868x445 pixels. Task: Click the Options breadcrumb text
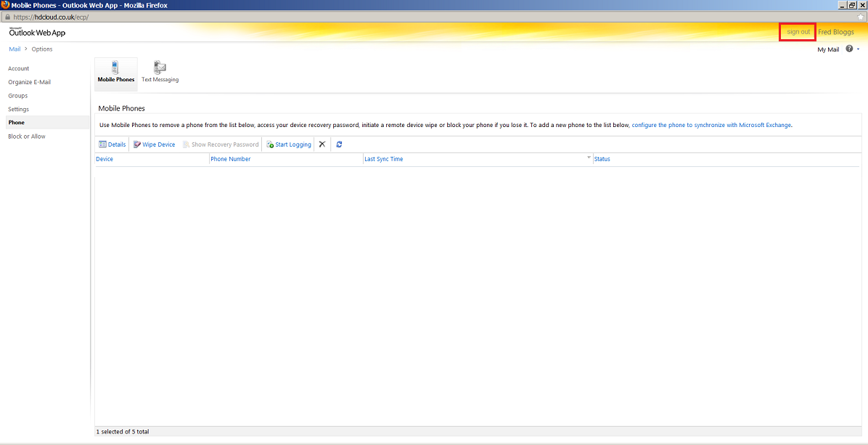click(x=42, y=49)
